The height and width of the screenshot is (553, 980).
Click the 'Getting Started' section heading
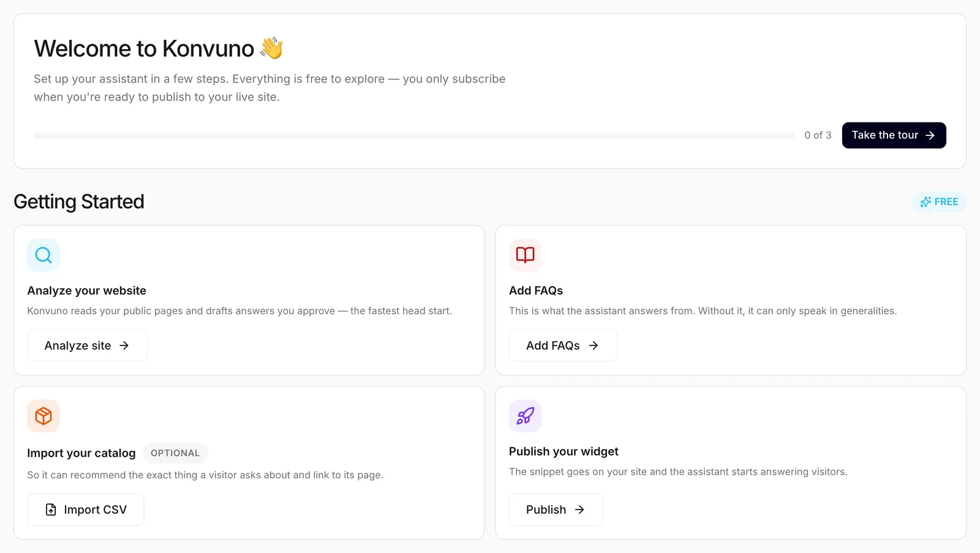pos(79,201)
